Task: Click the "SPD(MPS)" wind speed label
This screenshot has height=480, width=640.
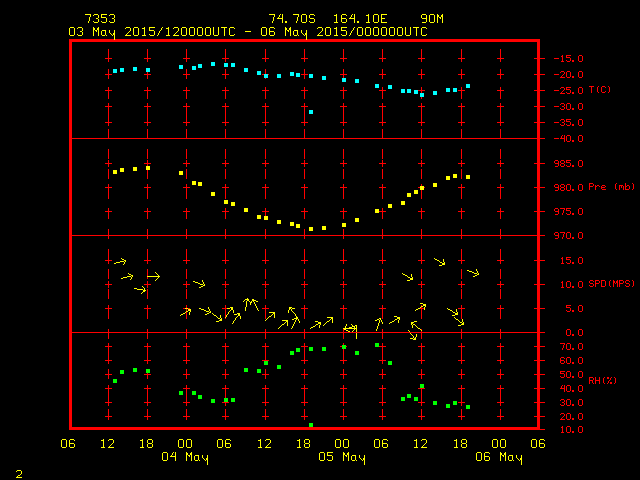Action: [611, 284]
